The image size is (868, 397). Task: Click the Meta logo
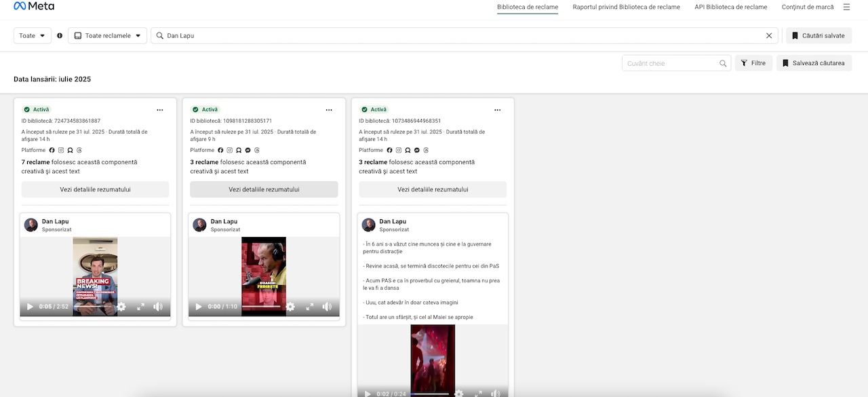click(x=34, y=6)
